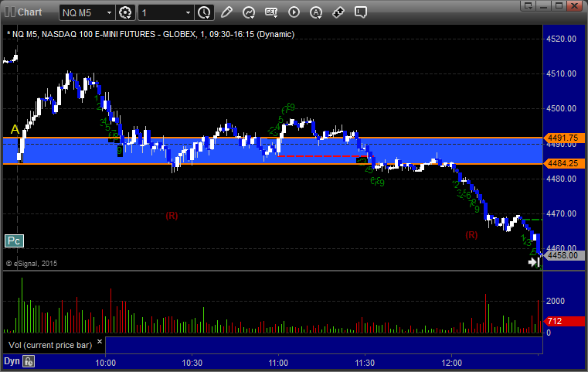Click the first red (R) marker near 10:25
Viewport: 588px width, 372px height.
point(172,216)
